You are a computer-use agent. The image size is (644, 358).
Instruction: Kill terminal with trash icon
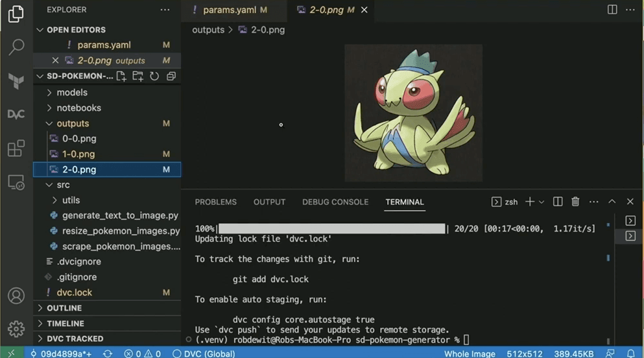click(575, 202)
